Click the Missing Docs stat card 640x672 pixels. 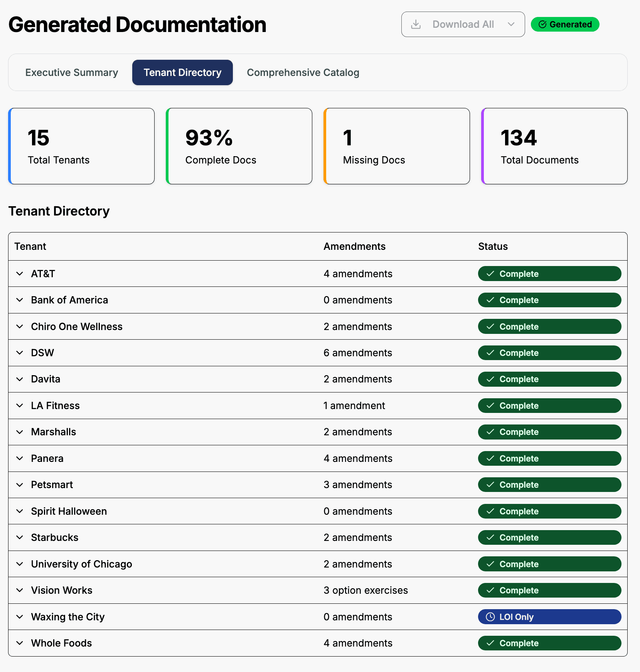(x=397, y=146)
